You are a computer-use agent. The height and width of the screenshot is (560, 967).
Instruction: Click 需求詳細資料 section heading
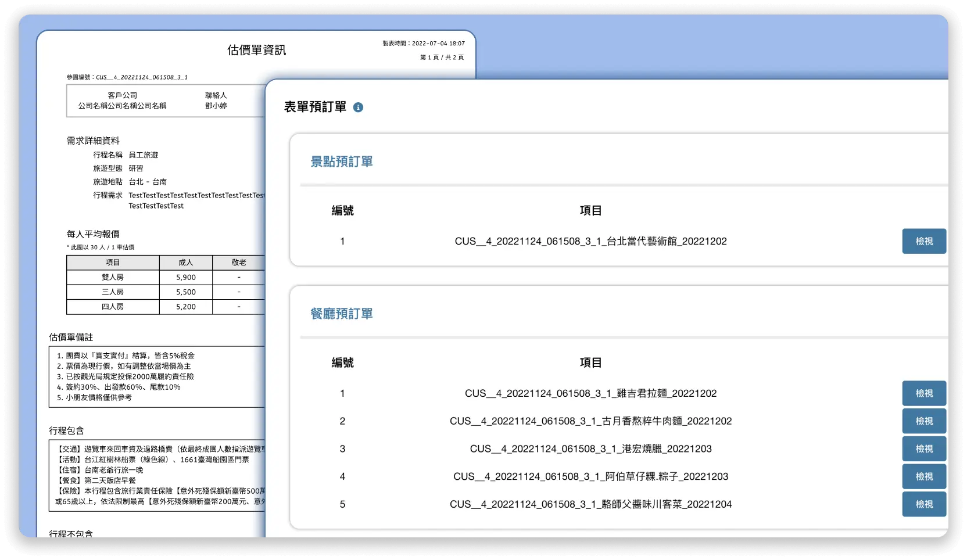[93, 141]
